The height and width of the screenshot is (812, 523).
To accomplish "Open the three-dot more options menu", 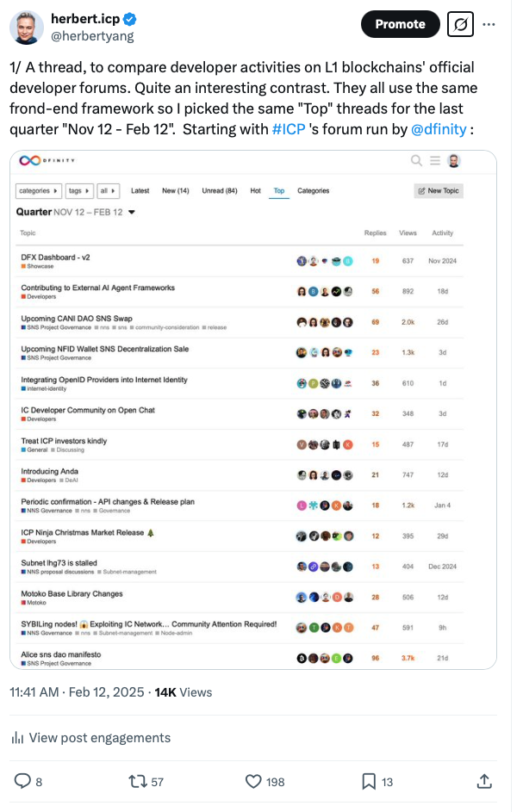I will [489, 24].
